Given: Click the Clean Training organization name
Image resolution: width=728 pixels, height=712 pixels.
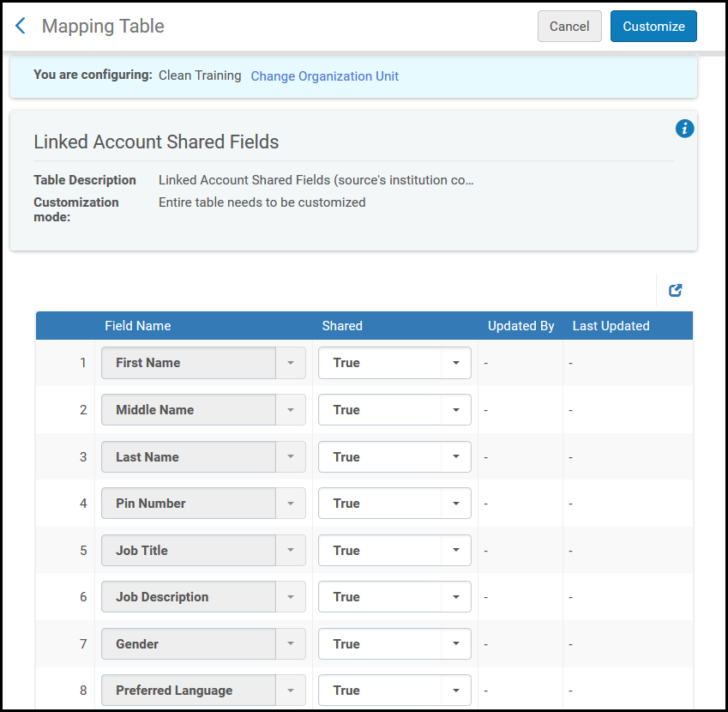Looking at the screenshot, I should [x=200, y=75].
